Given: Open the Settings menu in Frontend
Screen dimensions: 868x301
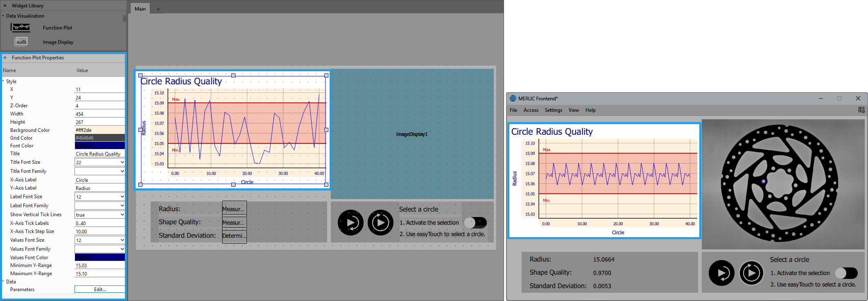Looking at the screenshot, I should [553, 110].
